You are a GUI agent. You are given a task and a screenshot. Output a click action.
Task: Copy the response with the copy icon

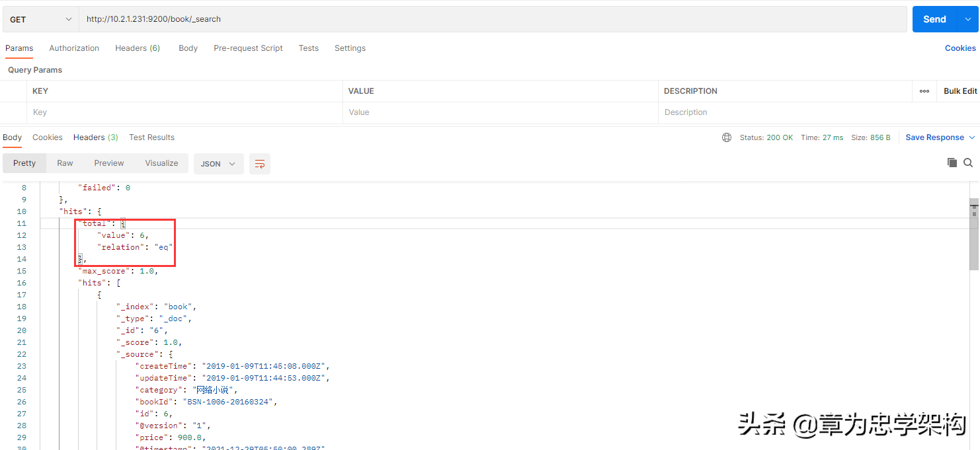(x=952, y=163)
